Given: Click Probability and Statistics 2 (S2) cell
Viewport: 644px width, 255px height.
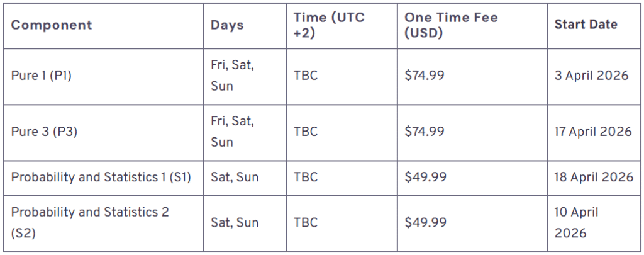Looking at the screenshot, I should [x=90, y=222].
